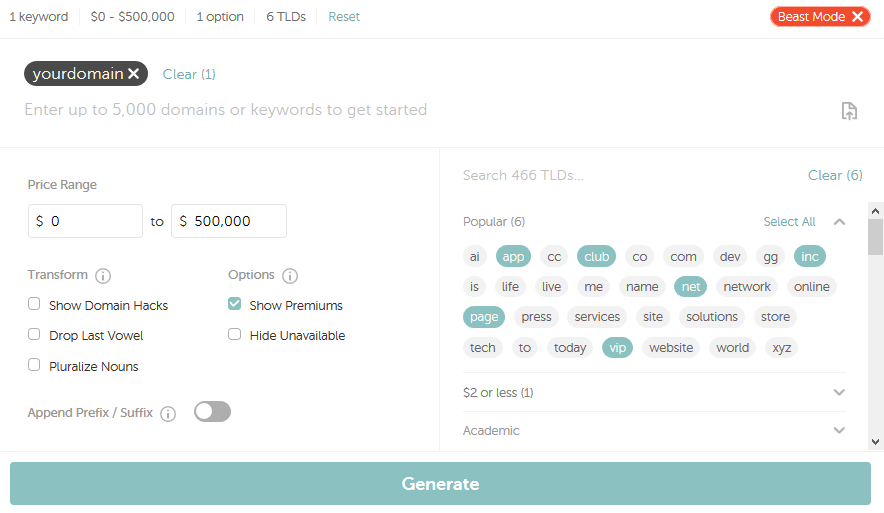Check the Hide Unavailable box
This screenshot has width=884, height=513.
click(x=235, y=335)
